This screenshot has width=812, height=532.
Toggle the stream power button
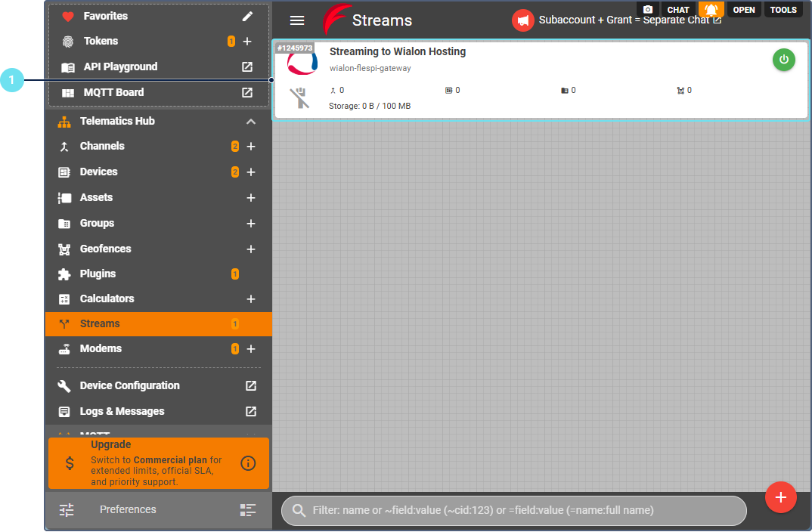pos(783,60)
